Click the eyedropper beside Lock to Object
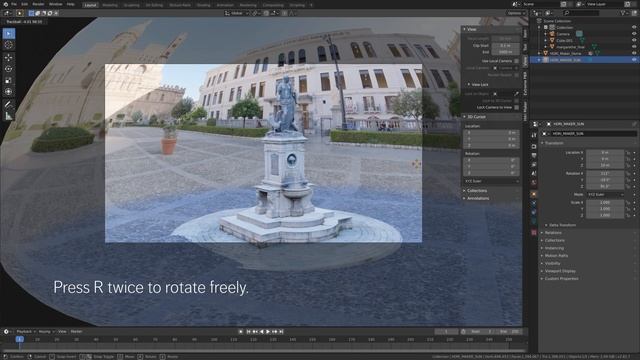The image size is (640, 360). pos(516,94)
